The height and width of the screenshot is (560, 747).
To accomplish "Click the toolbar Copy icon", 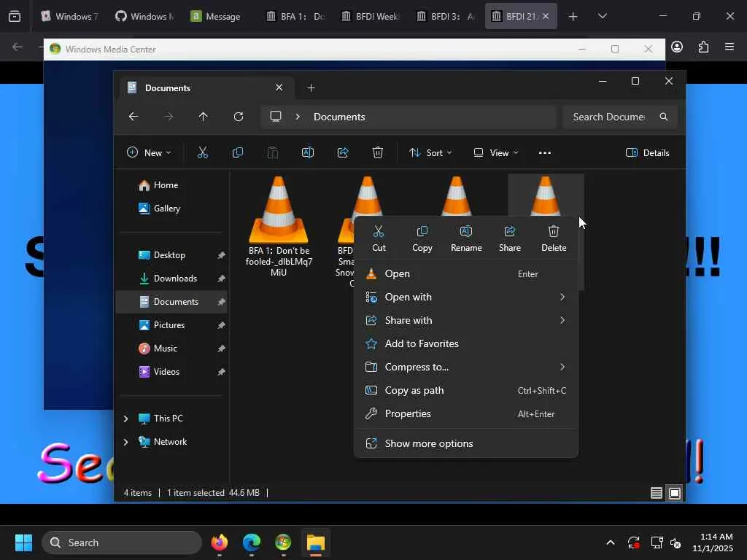I will [238, 153].
